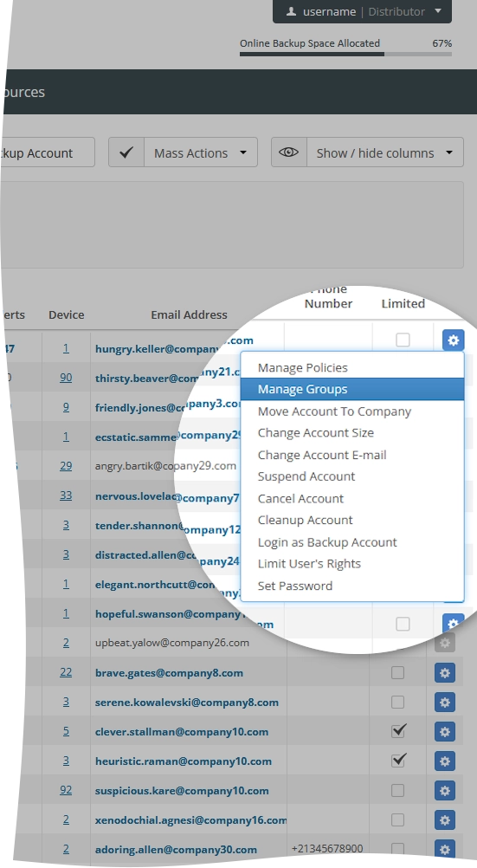
Task: Select Cleanup Account menu entry
Action: (352, 520)
